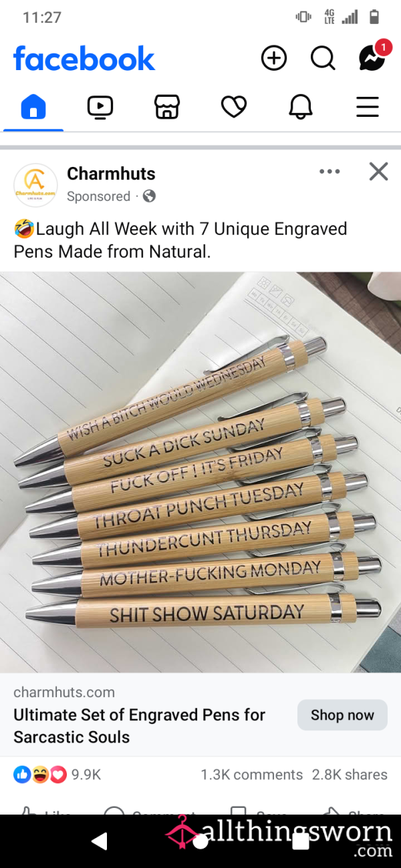
Task: Open the Marketplace tab icon
Action: click(167, 107)
